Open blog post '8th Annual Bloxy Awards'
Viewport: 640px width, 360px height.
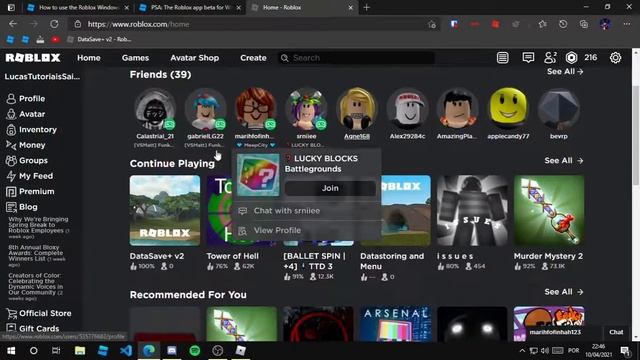click(37, 256)
